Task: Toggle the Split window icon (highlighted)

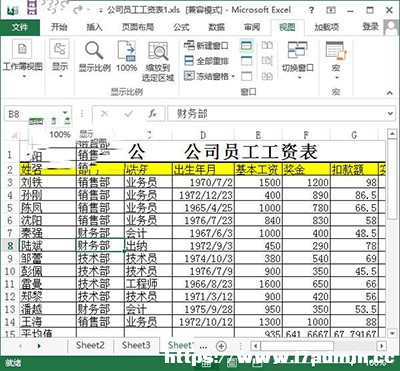Action: click(246, 46)
